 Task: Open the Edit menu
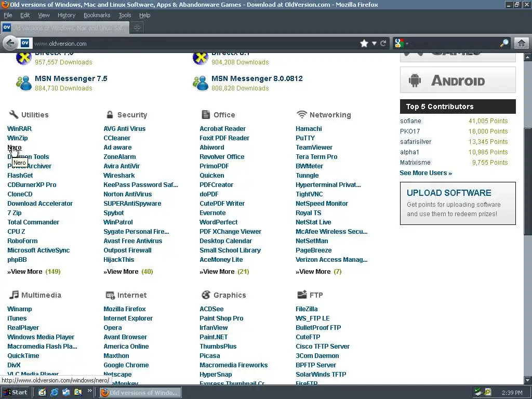[x=25, y=15]
